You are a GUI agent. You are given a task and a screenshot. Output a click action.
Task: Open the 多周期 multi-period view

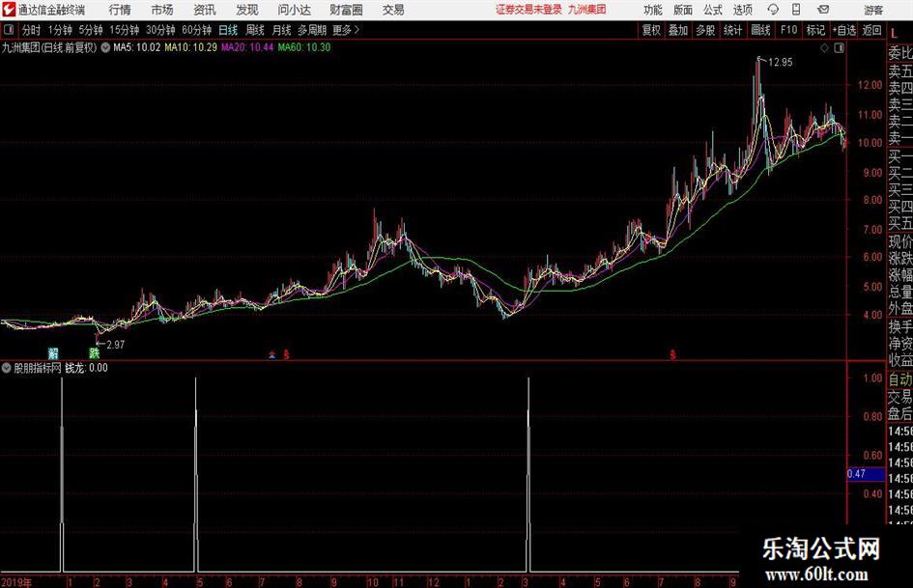(311, 30)
